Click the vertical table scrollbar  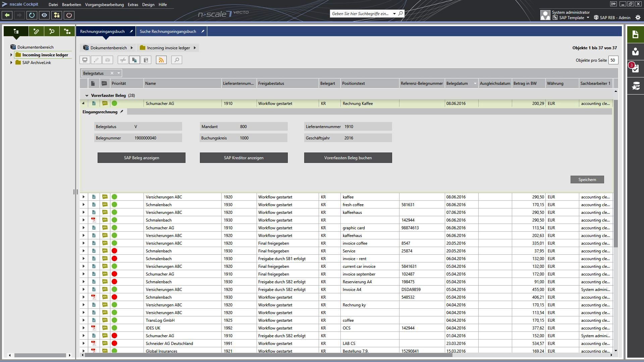tap(615, 173)
